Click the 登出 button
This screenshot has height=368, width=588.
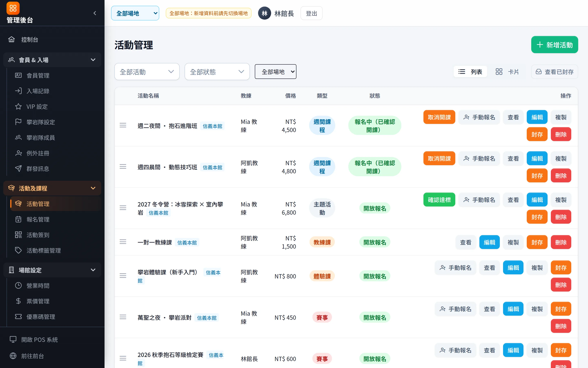(311, 13)
